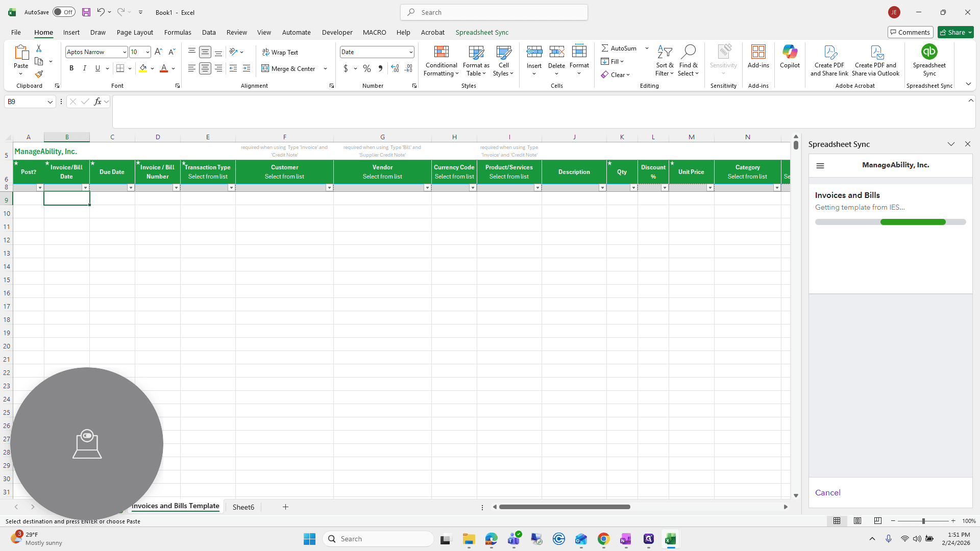Screen dimensions: 980x551
Task: Open the Spreadsheet Sync ribbon tab
Action: tap(482, 32)
